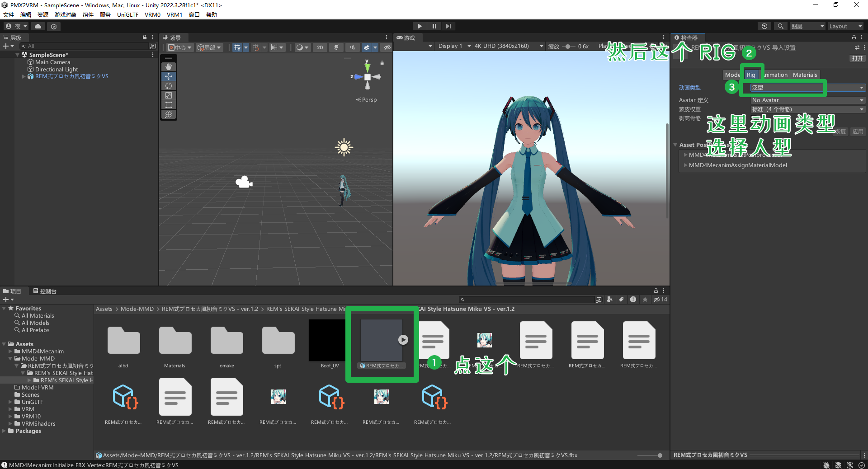
Task: Open the pivot Center dropdown
Action: (x=180, y=47)
